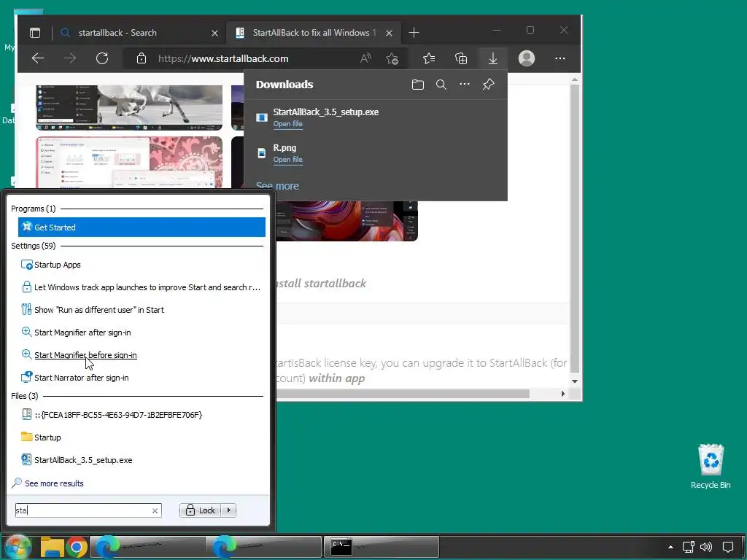Click vertical scrollbar down arrow on page
This screenshot has width=747, height=560.
pos(575,381)
